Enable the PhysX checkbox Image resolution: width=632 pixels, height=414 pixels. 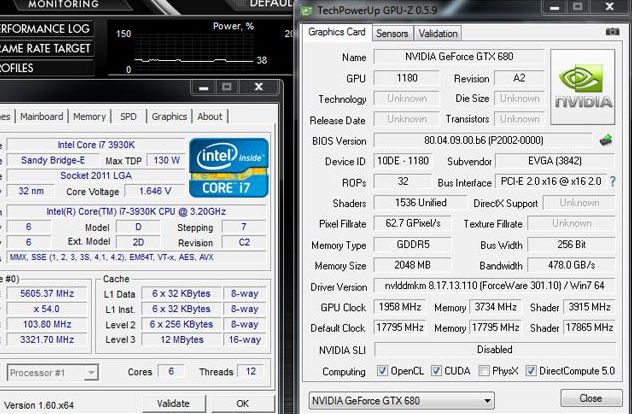(x=484, y=370)
